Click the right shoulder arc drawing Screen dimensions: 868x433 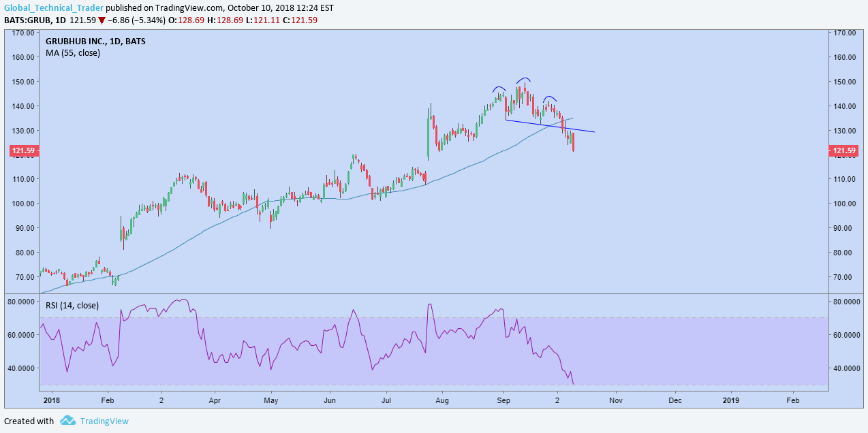pos(550,99)
